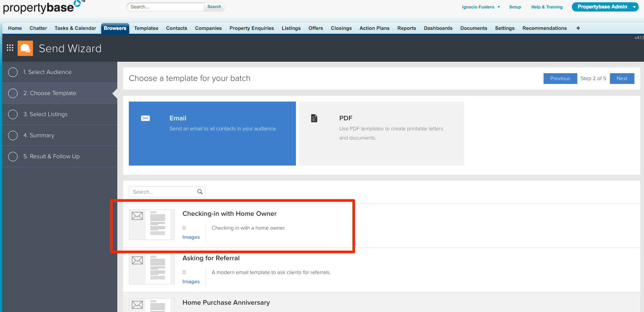Add a new tab with plus icon
The width and height of the screenshot is (644, 312).
[x=578, y=28]
